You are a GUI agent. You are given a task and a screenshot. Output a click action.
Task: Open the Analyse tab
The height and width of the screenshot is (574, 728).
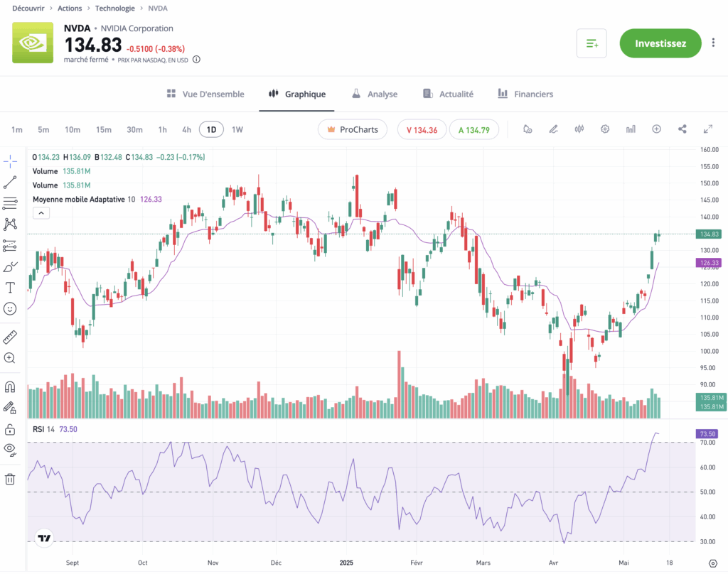point(374,94)
